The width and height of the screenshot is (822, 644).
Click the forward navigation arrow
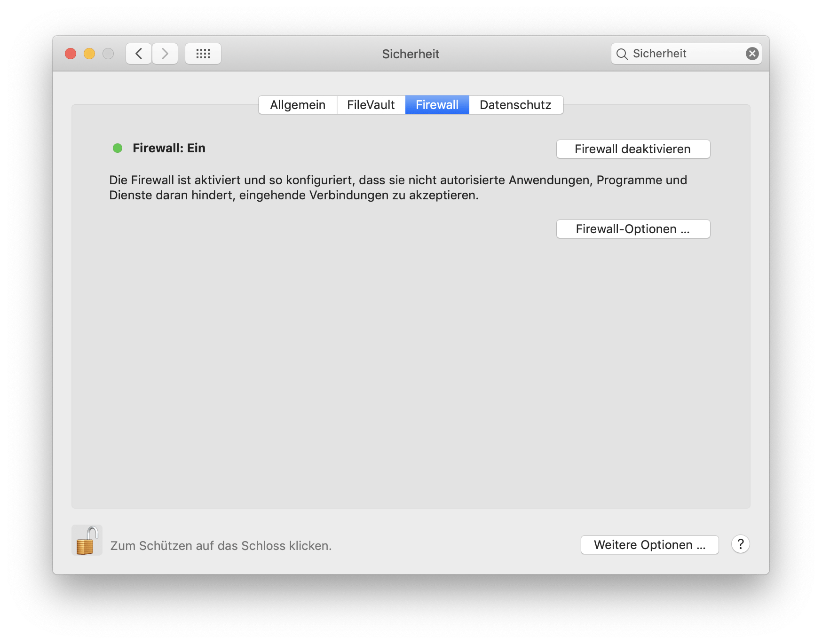tap(165, 54)
